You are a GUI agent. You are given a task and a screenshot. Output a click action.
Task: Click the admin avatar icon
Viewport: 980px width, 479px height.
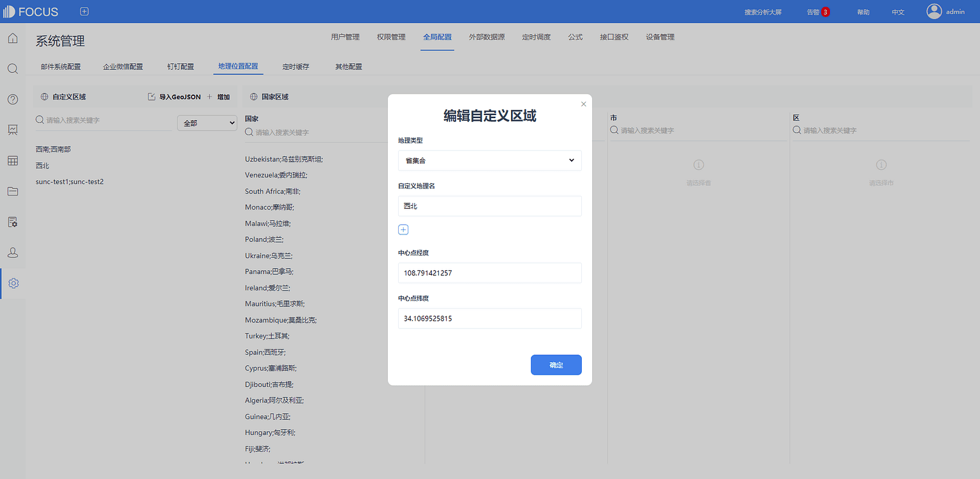934,11
